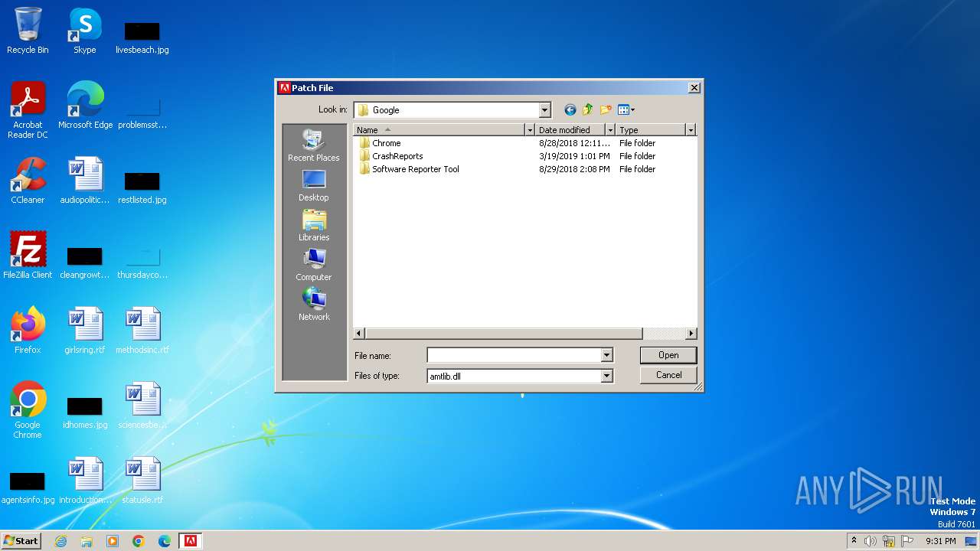980x551 pixels.
Task: Open the Type column dropdown arrow
Action: [691, 130]
